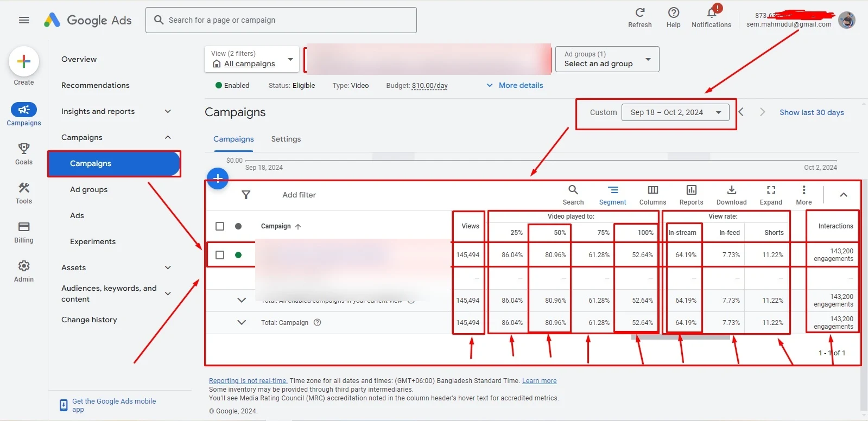This screenshot has width=868, height=421.
Task: Select the highlighted Campaigns sidebar item
Action: tap(113, 163)
